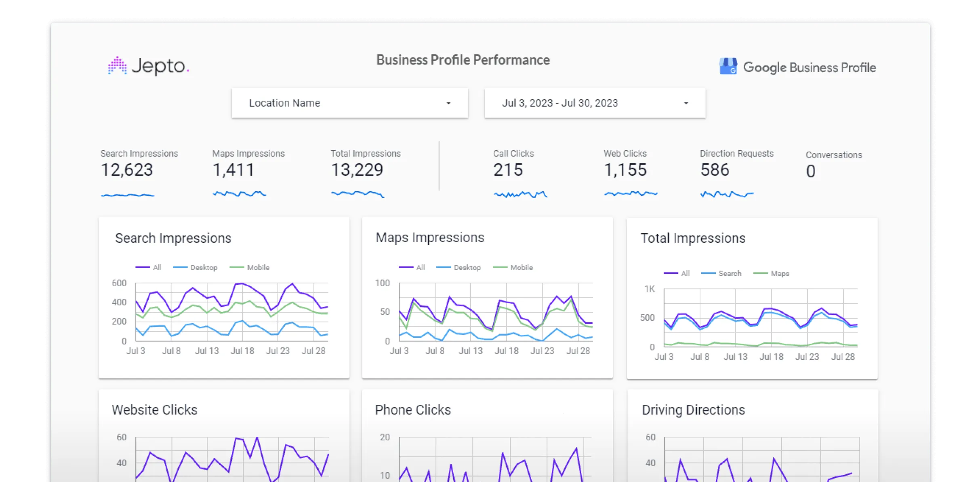
Task: Click the Direction Requests sparkline
Action: (727, 194)
